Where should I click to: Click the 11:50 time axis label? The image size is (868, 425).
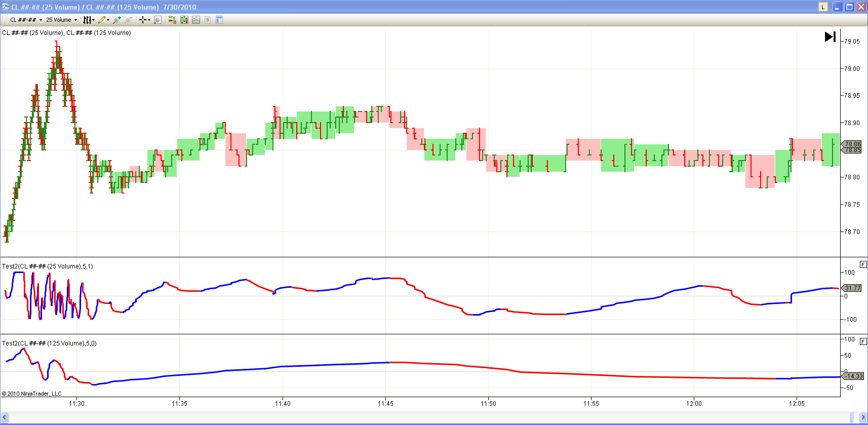tap(488, 404)
